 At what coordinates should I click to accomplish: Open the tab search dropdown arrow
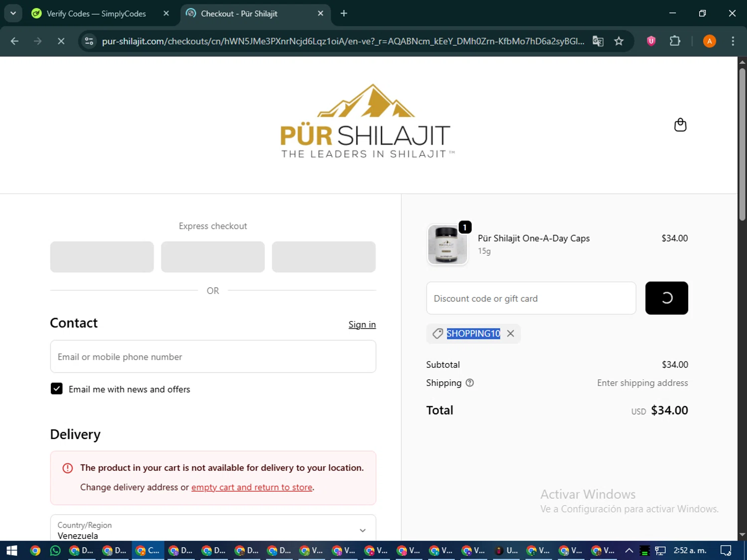[13, 13]
